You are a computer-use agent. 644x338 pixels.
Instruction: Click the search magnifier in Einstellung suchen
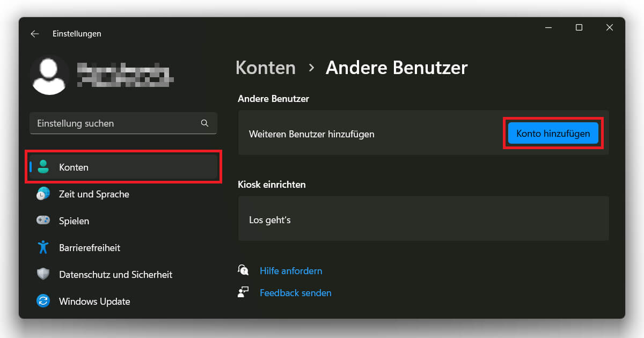coord(204,123)
